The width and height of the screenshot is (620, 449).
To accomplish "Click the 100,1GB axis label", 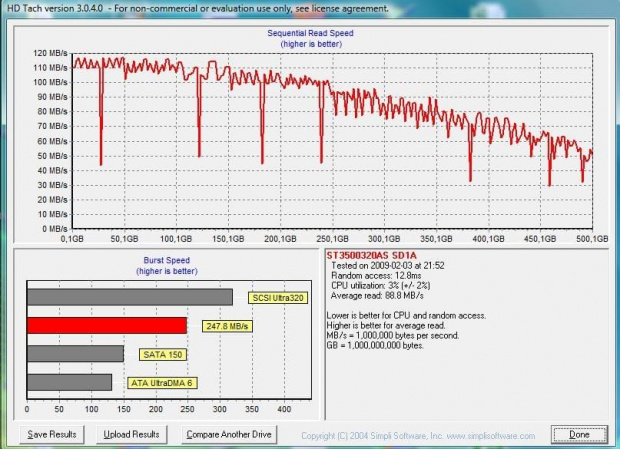I will pos(176,239).
